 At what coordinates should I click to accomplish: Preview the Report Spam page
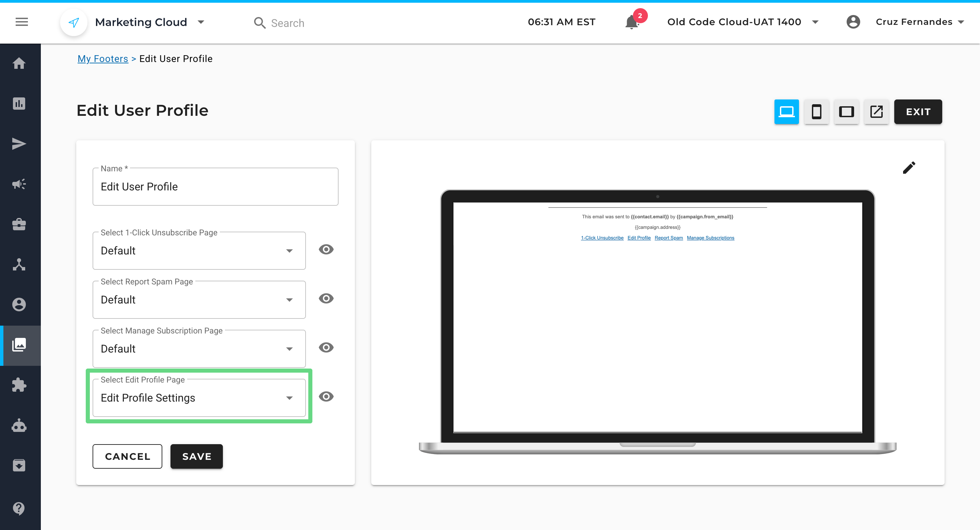click(326, 299)
